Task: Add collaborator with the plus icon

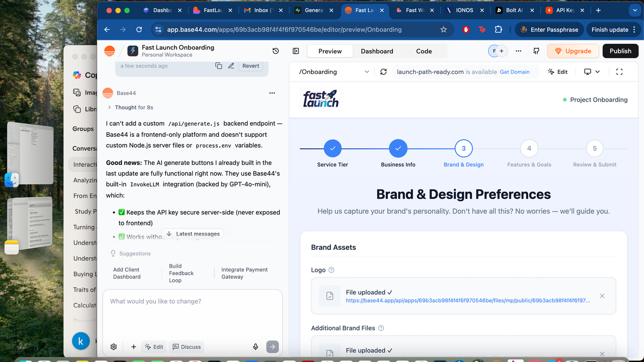Action: point(502,51)
